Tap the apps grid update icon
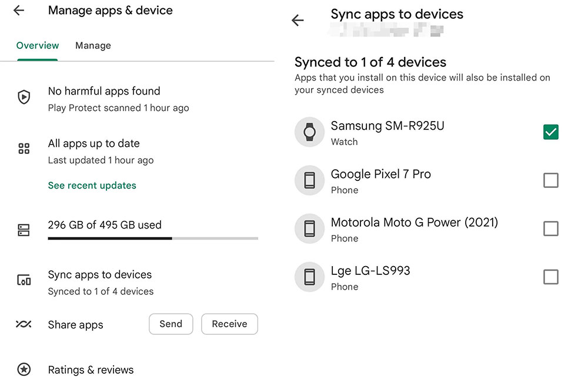Image resolution: width=588 pixels, height=383 pixels. [24, 149]
